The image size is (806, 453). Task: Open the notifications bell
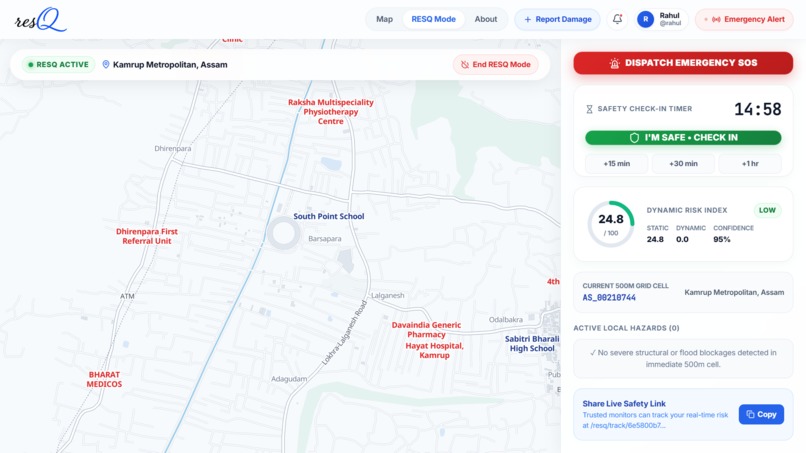(617, 19)
